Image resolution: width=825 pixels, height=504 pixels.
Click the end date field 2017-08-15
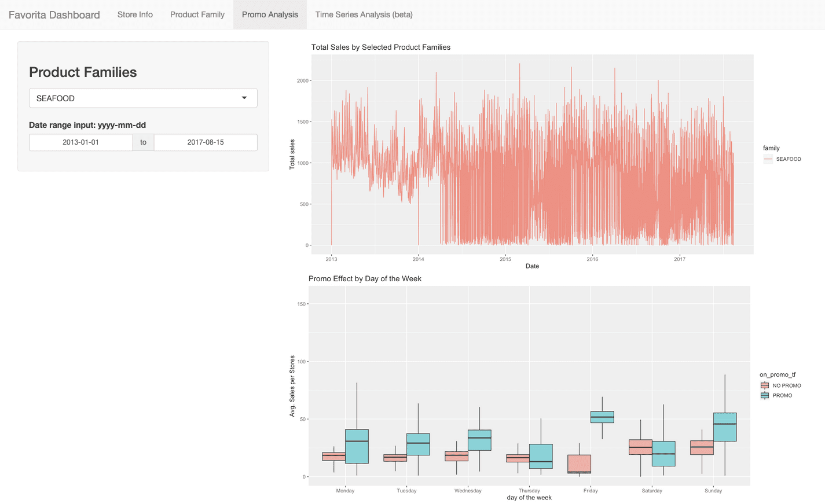tap(206, 142)
